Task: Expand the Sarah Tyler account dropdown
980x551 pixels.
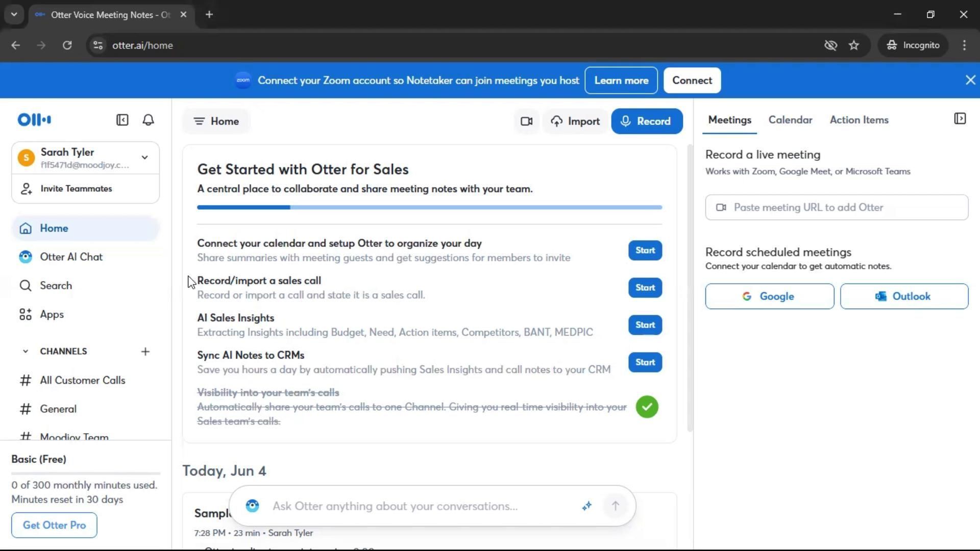Action: click(x=144, y=158)
